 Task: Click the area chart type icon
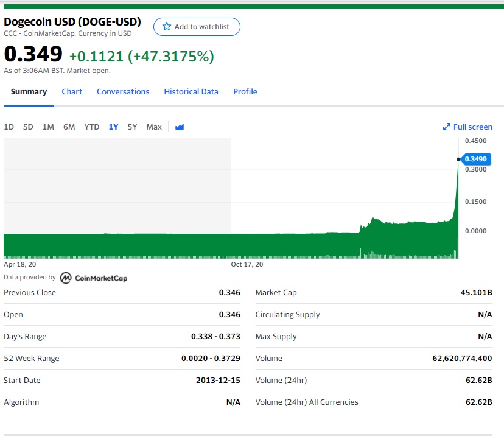tap(180, 127)
